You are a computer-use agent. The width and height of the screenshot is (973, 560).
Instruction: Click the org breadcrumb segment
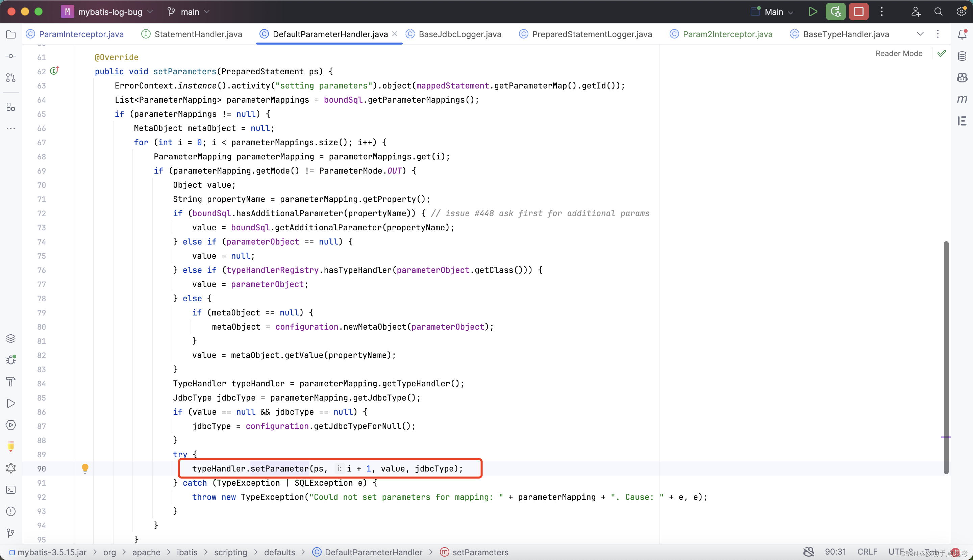pos(109,552)
